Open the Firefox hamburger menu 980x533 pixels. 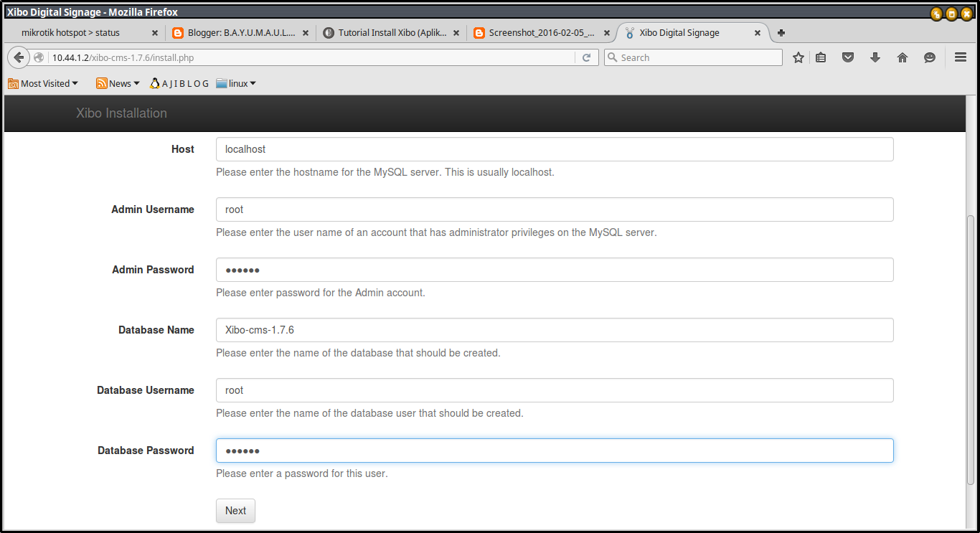pyautogui.click(x=961, y=57)
